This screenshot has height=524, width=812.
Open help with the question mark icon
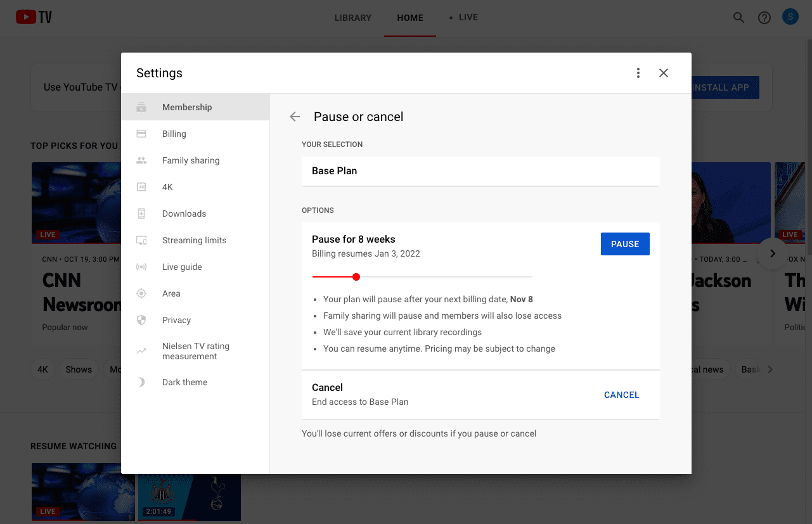pyautogui.click(x=764, y=18)
